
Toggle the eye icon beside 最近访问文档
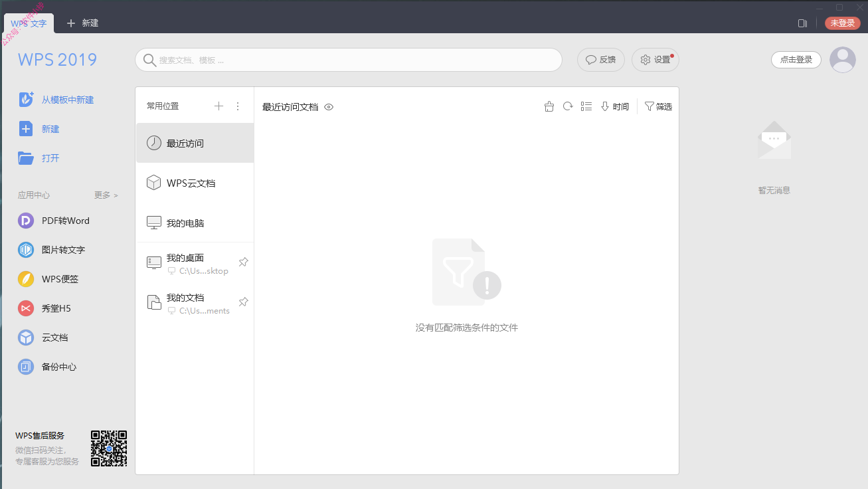tap(329, 107)
